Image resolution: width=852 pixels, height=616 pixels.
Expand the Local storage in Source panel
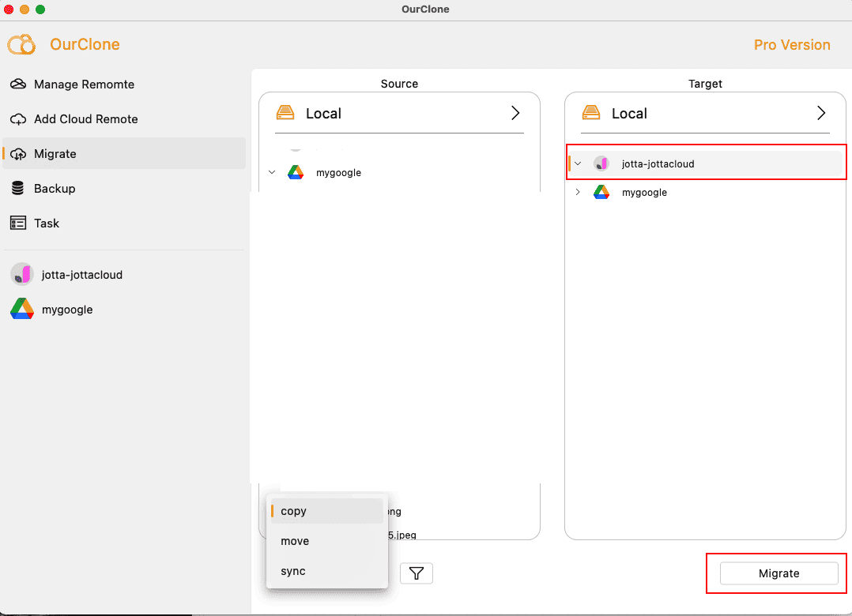tap(515, 113)
